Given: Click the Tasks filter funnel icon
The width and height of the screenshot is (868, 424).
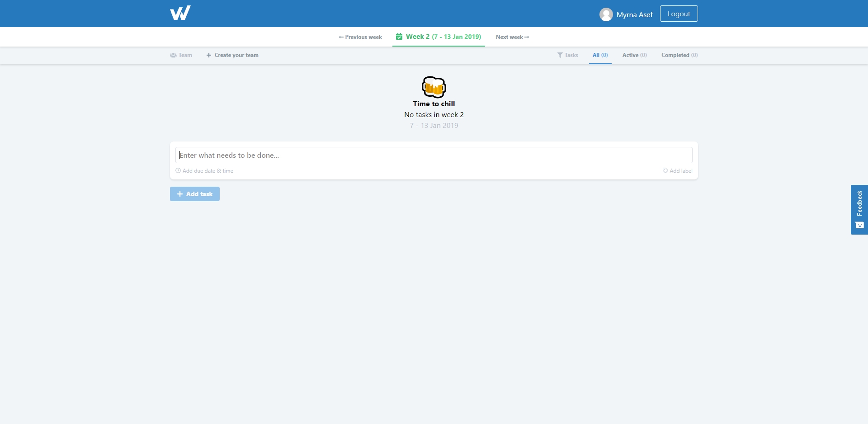Looking at the screenshot, I should pos(560,55).
